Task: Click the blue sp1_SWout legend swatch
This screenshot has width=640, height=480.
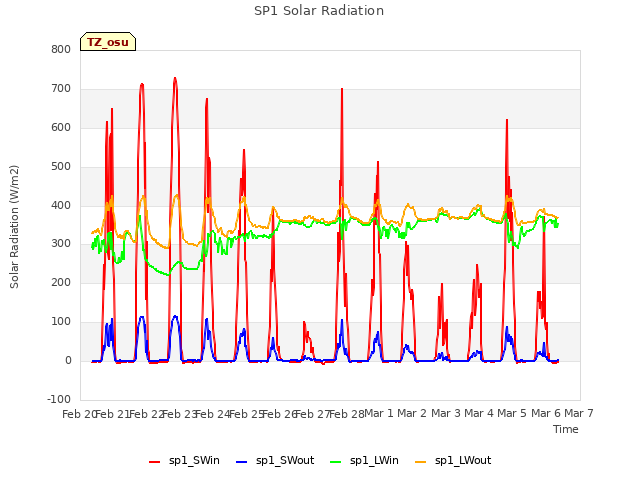Action: coord(242,462)
